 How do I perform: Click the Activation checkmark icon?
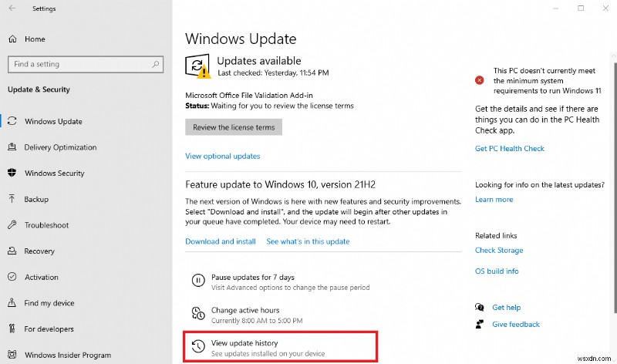click(x=12, y=277)
